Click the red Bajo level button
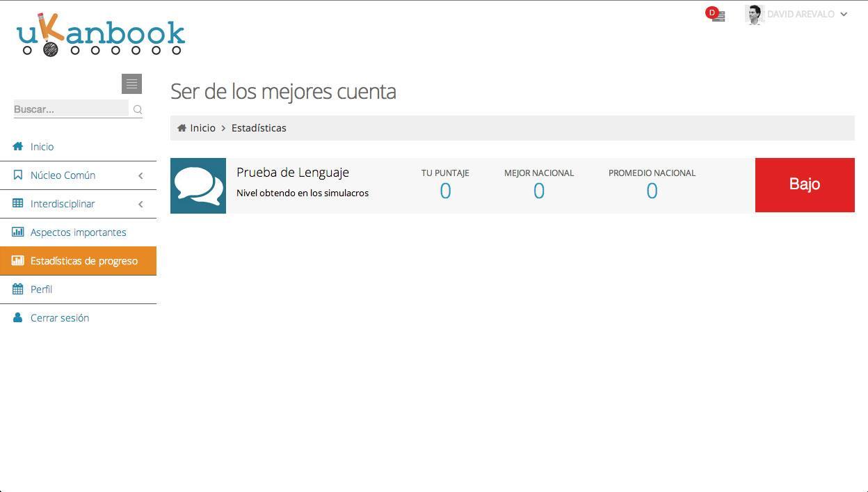 pyautogui.click(x=804, y=184)
